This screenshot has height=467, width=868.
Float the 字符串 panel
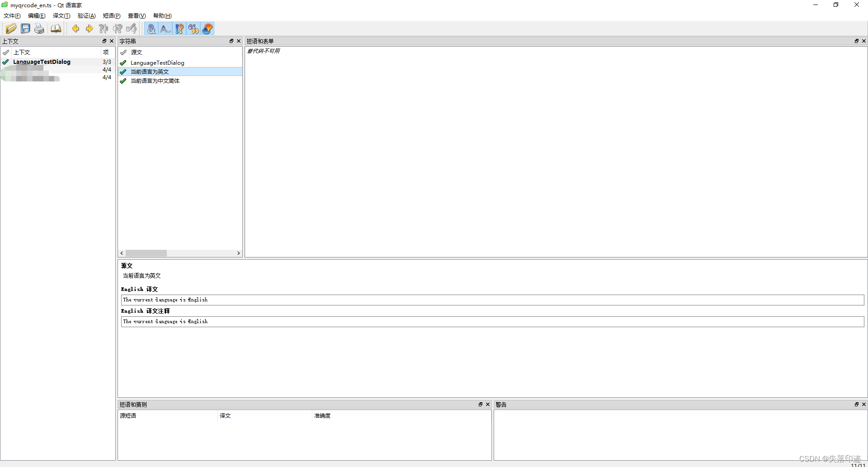tap(231, 41)
